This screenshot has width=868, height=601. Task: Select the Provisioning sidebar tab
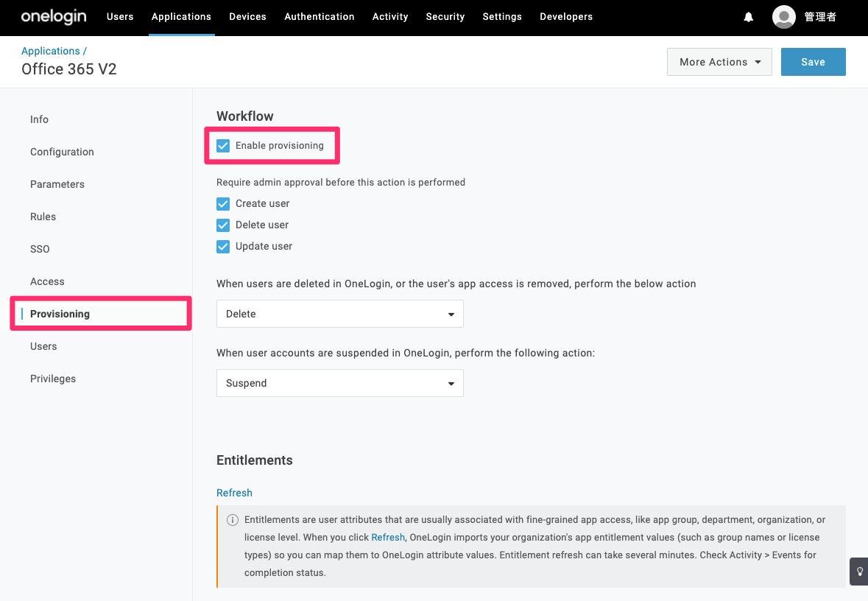point(60,314)
